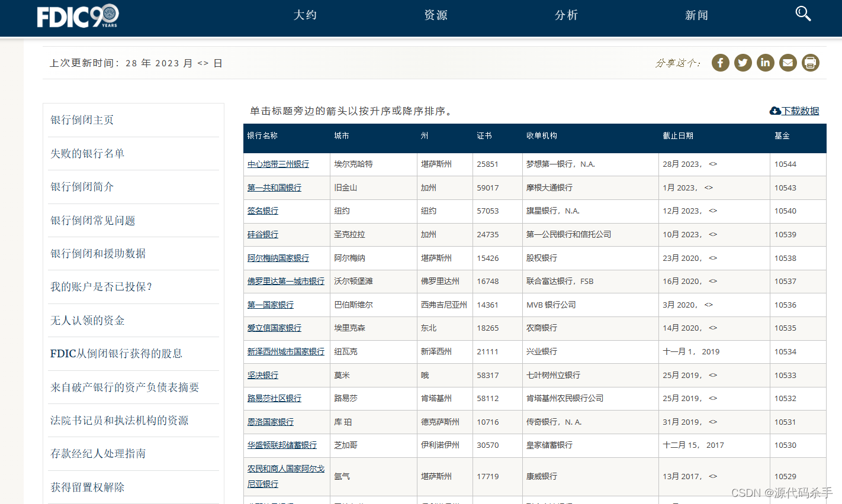
Task: Share this page via email icon
Action: (788, 63)
